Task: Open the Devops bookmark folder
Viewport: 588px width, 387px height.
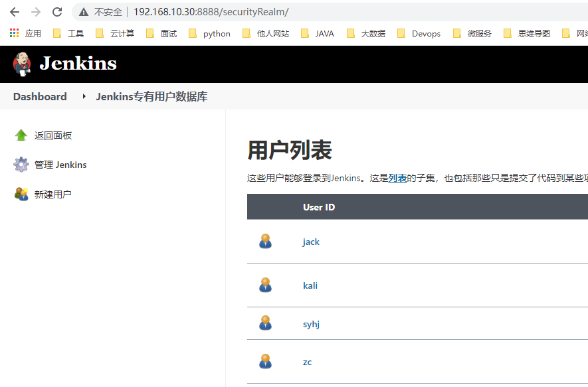Action: 419,34
